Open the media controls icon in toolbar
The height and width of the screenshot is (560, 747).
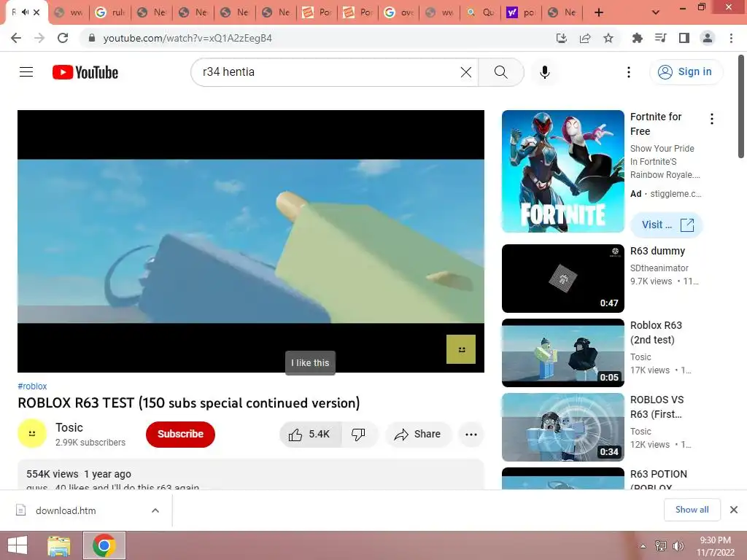click(660, 38)
